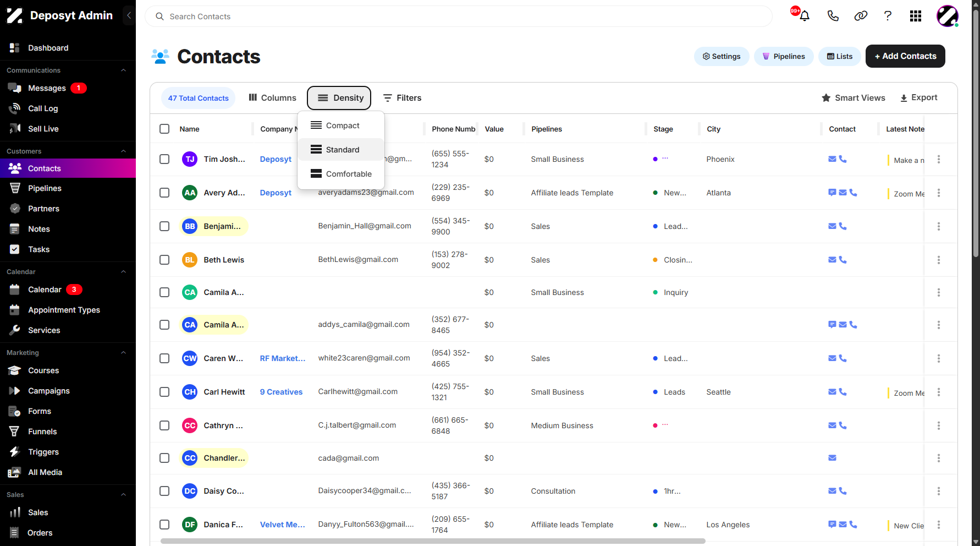Open the apps grid icon

click(x=916, y=16)
